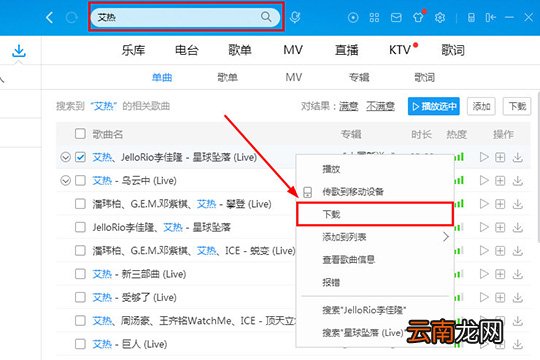540x360 pixels.
Task: Click the 播放选中 button
Action: click(434, 106)
